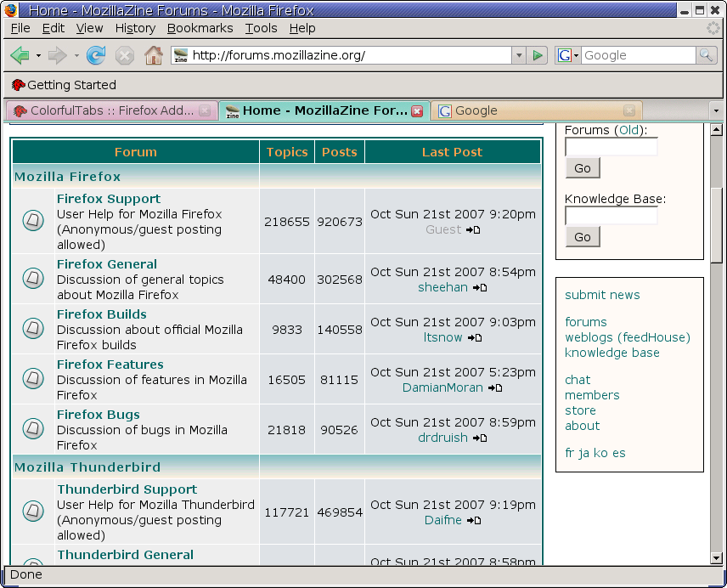The width and height of the screenshot is (727, 588).
Task: Open the store sidebar link
Action: (580, 411)
